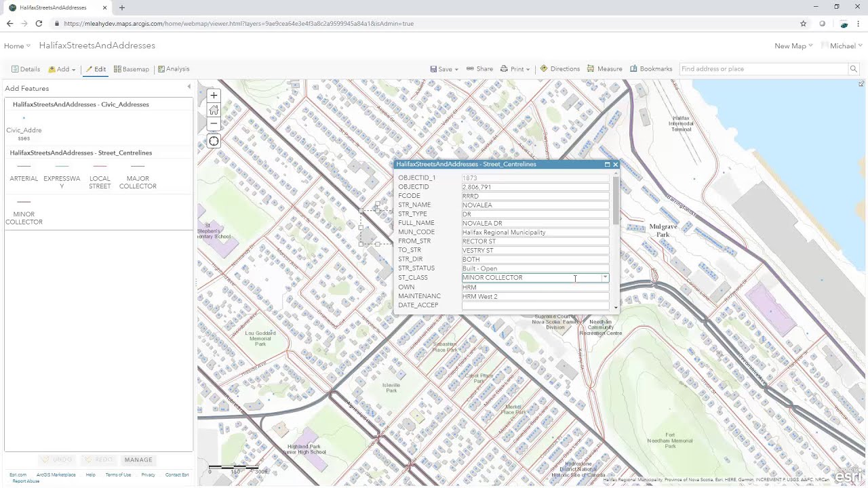Click the browser address bar URL
Viewport: 868px width, 488px height.
point(239,23)
